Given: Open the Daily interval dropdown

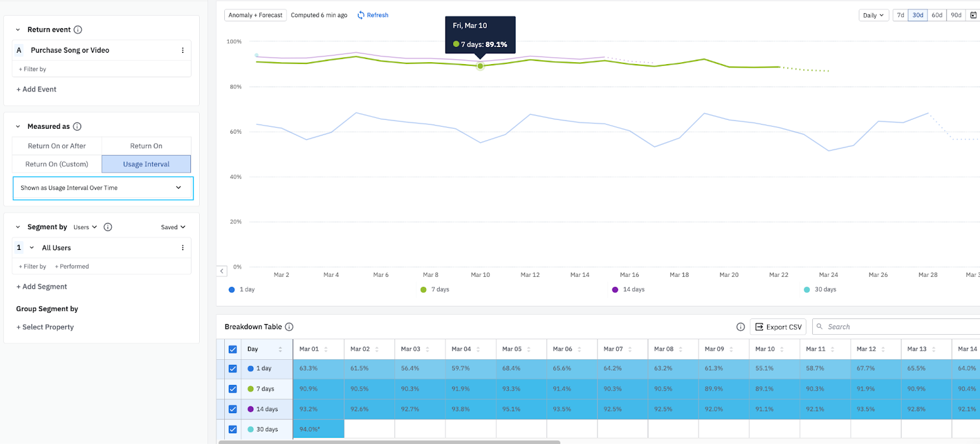Looking at the screenshot, I should pyautogui.click(x=873, y=15).
